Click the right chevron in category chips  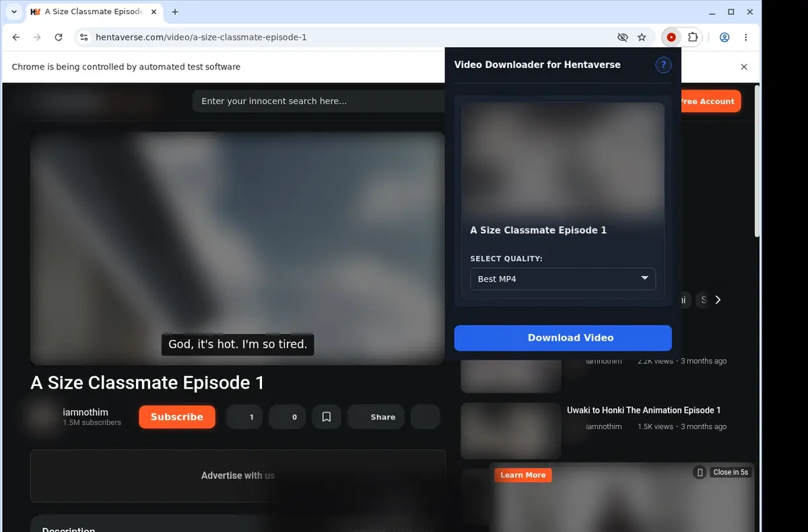718,300
